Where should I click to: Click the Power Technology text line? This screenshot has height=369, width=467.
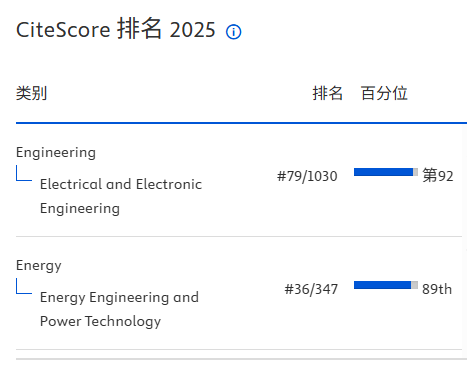click(100, 321)
